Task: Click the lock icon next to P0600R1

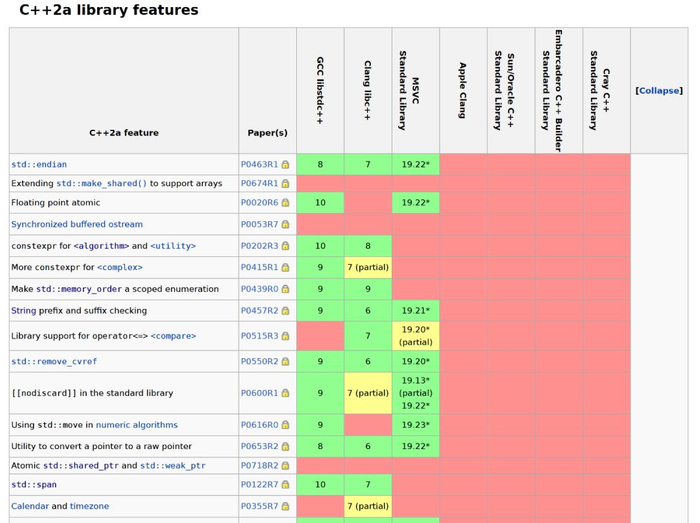Action: [x=285, y=394]
